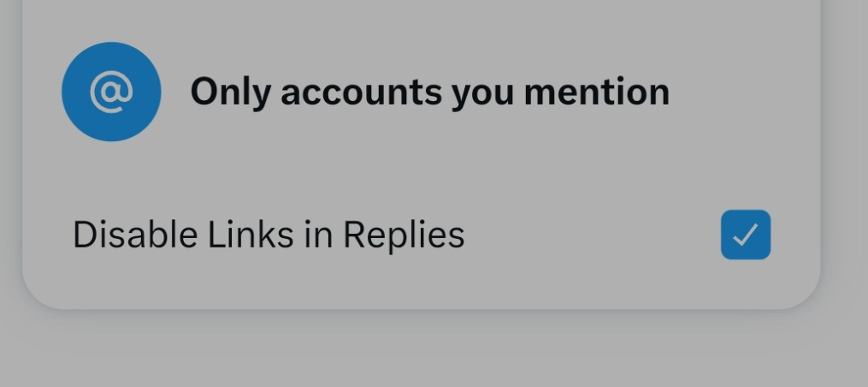Image resolution: width=868 pixels, height=387 pixels.
Task: Click the white checkmark inside the blue box
Action: point(745,235)
